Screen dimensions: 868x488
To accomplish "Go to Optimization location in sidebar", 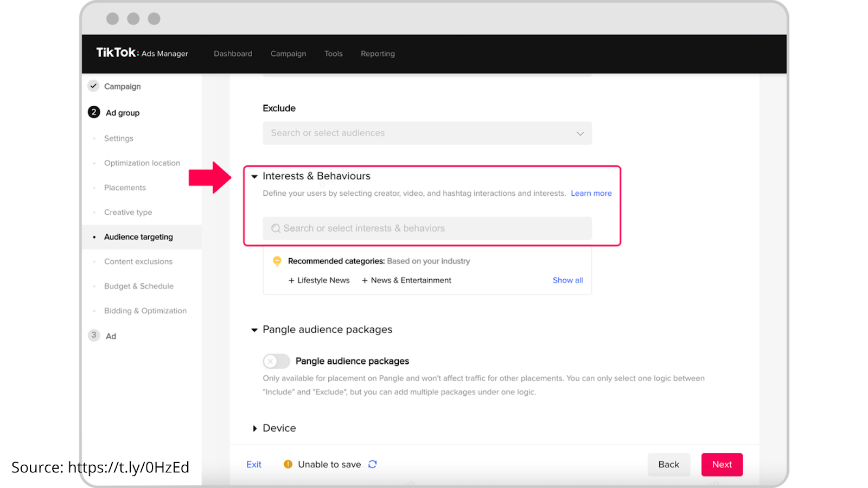I will tap(142, 163).
